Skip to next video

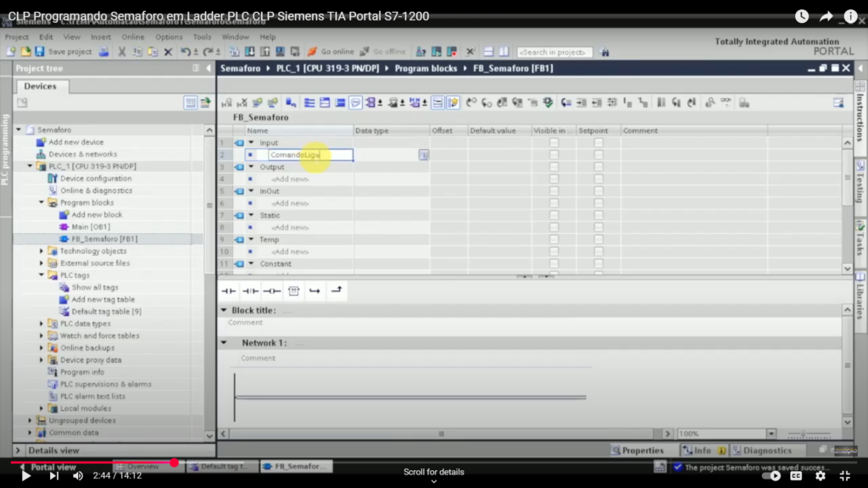tap(53, 475)
